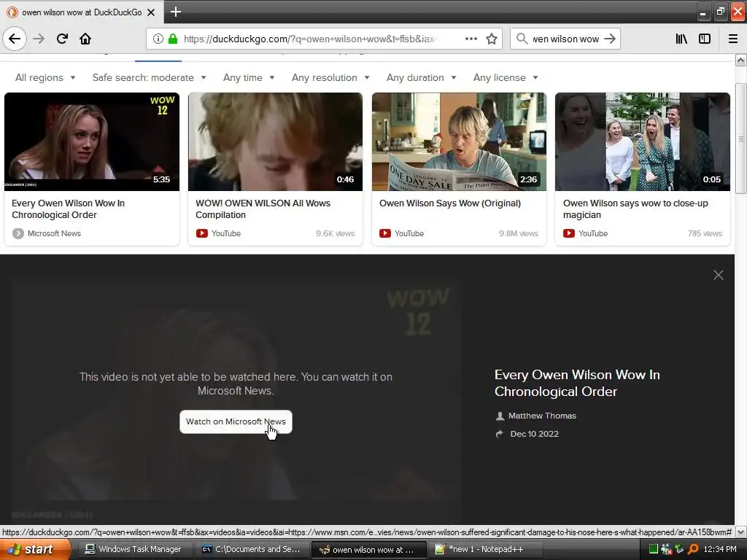Click the Matthew Thomas author name
The image size is (747, 560).
point(542,416)
